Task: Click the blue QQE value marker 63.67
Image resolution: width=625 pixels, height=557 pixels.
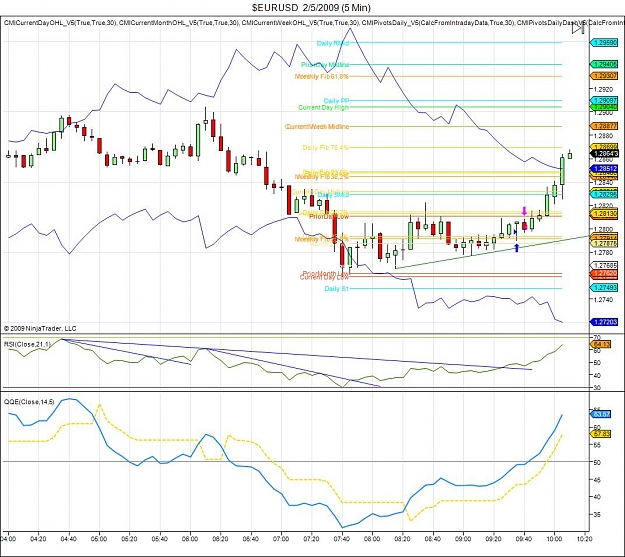Action: 602,414
